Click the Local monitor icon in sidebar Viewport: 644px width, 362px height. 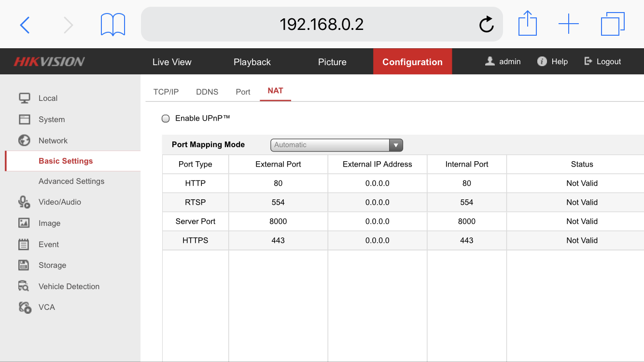pos(24,98)
